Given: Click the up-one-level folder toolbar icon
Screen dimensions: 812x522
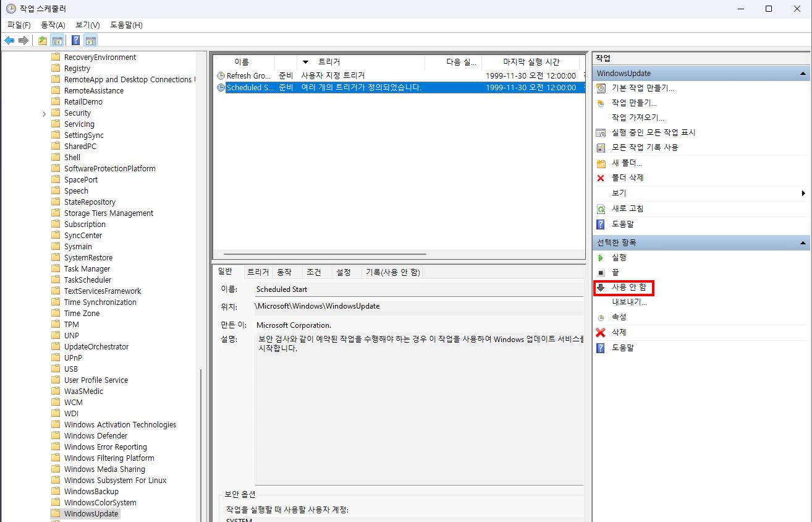Looking at the screenshot, I should click(x=42, y=41).
